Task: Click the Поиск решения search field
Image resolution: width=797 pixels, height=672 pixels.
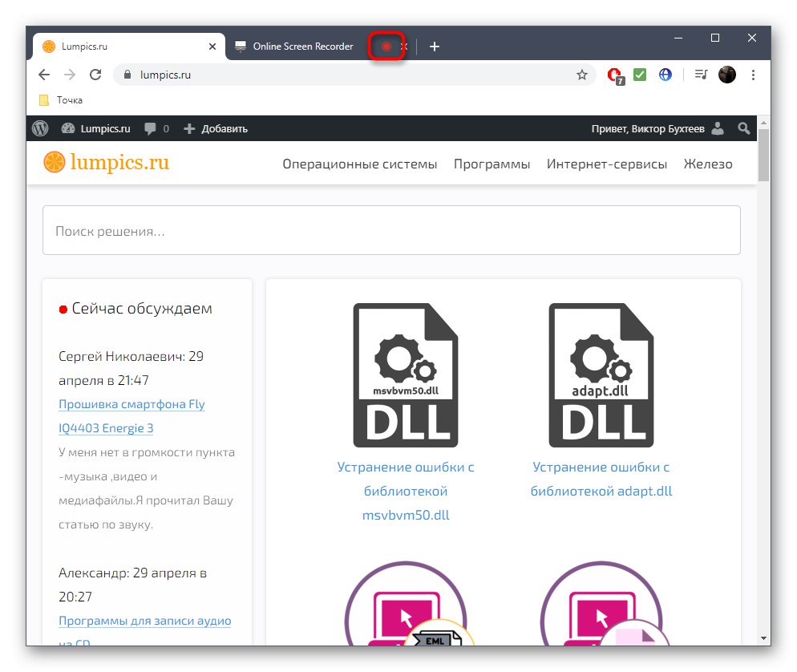Action: pyautogui.click(x=391, y=230)
